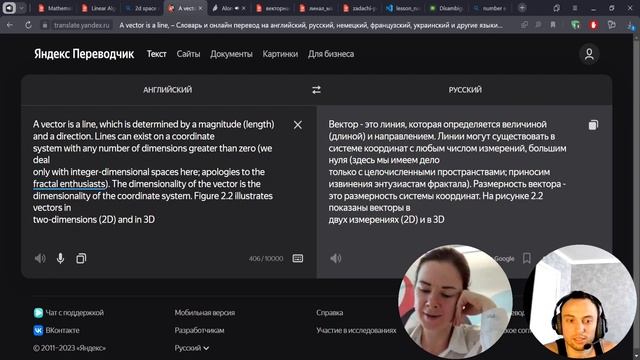Open the browser menu button
Image resolution: width=640 pixels, height=360 pixels.
click(575, 8)
